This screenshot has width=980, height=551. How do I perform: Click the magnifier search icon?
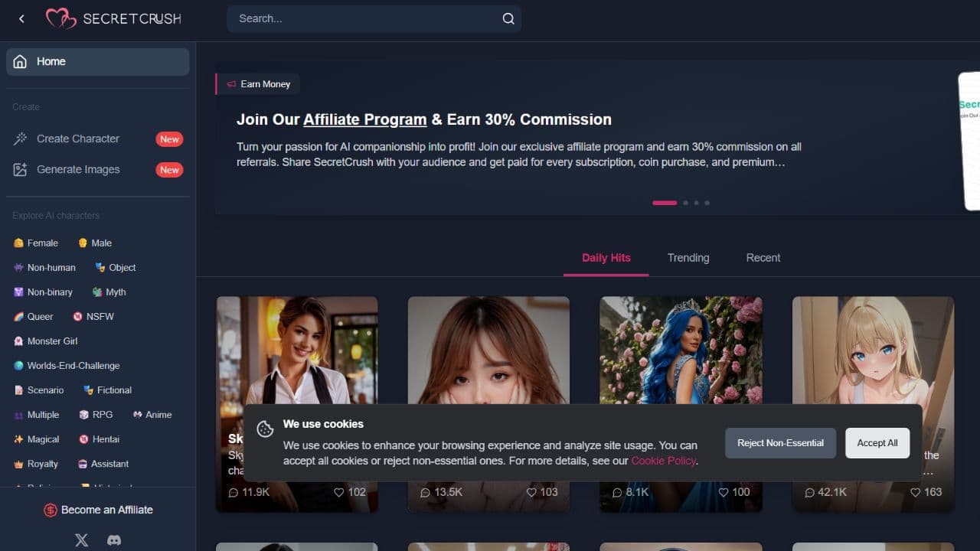point(508,19)
